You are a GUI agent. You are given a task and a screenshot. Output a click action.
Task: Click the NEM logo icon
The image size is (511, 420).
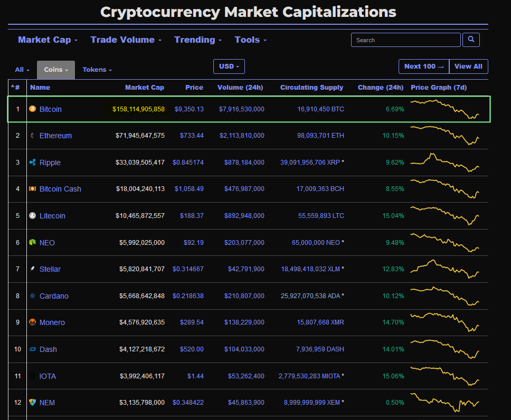[33, 403]
